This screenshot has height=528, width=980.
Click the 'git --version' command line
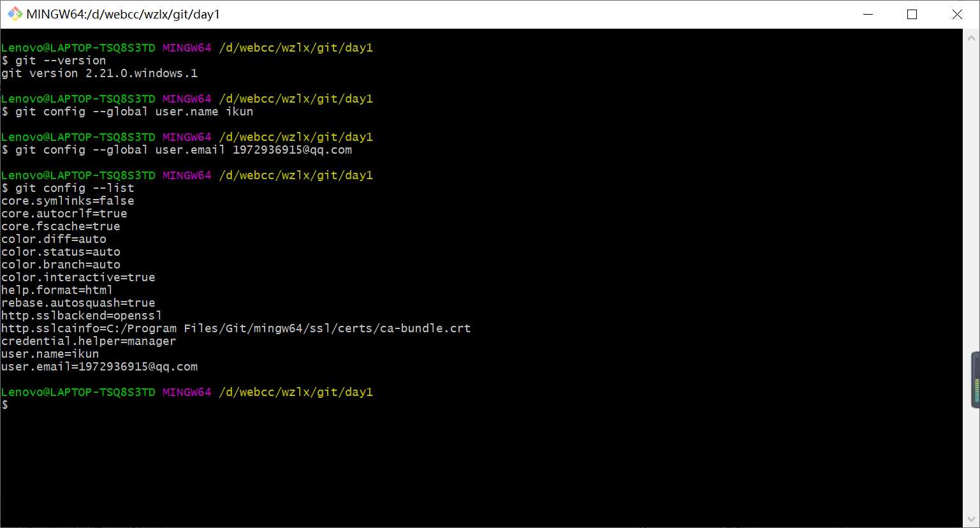pyautogui.click(x=54, y=61)
